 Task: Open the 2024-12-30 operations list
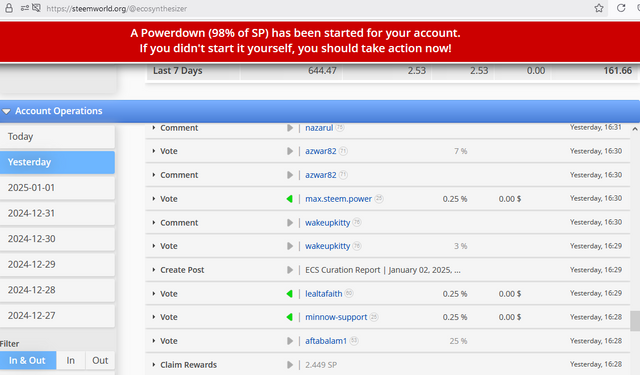coord(57,239)
